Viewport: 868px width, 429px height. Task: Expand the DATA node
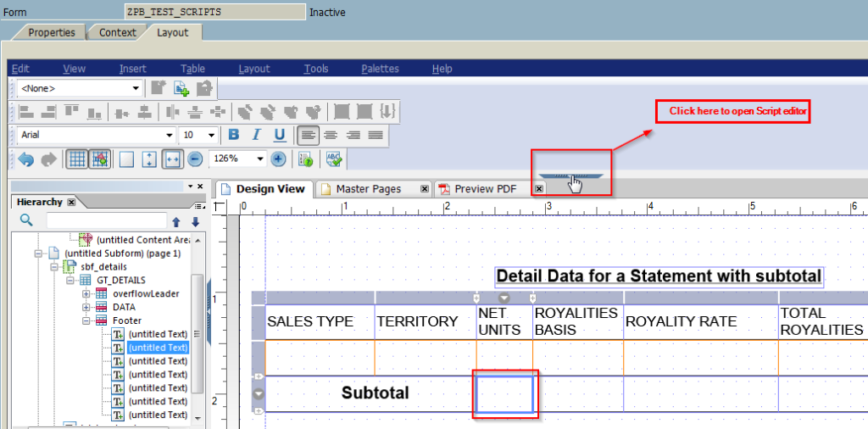coord(86,307)
